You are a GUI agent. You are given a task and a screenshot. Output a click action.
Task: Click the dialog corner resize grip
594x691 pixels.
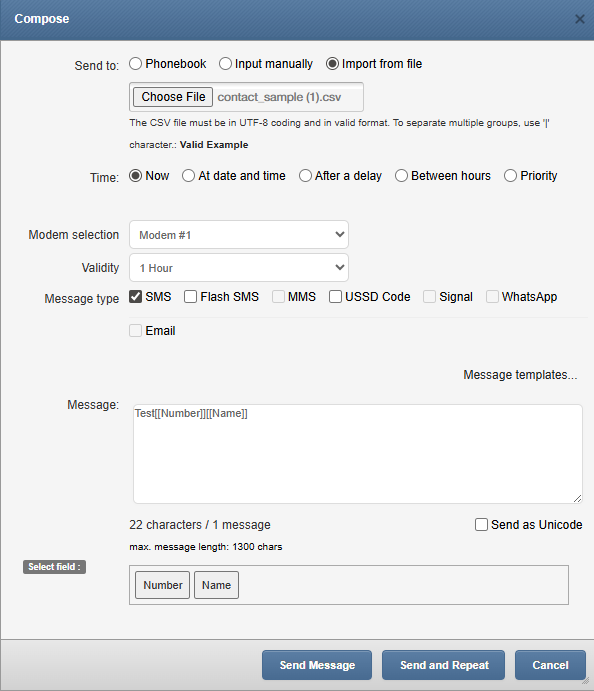coord(586,681)
